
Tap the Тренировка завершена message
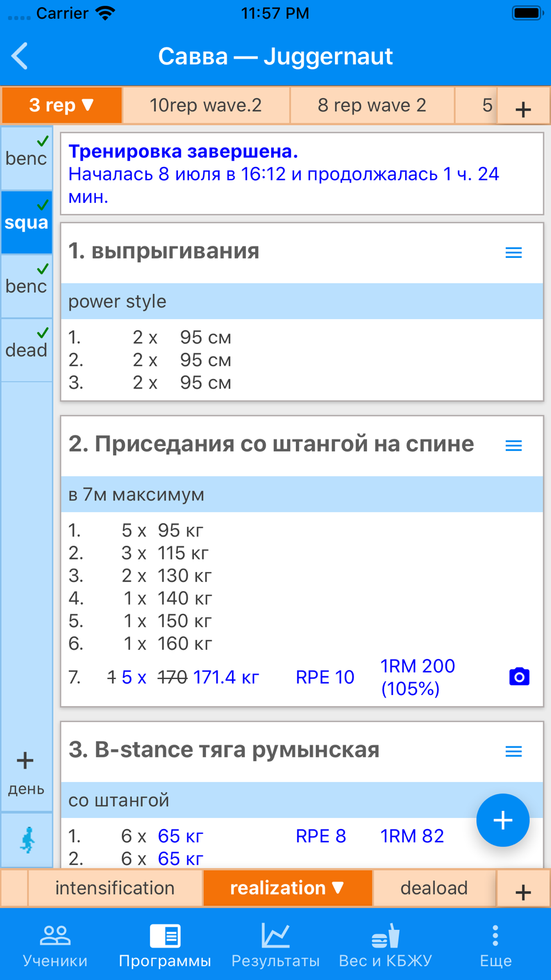pyautogui.click(x=302, y=174)
